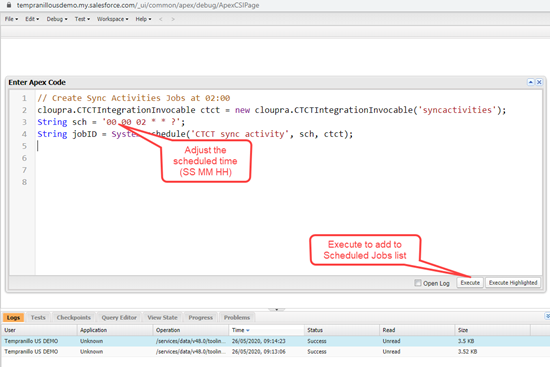Click the 3.52 KB size cell

467,352
